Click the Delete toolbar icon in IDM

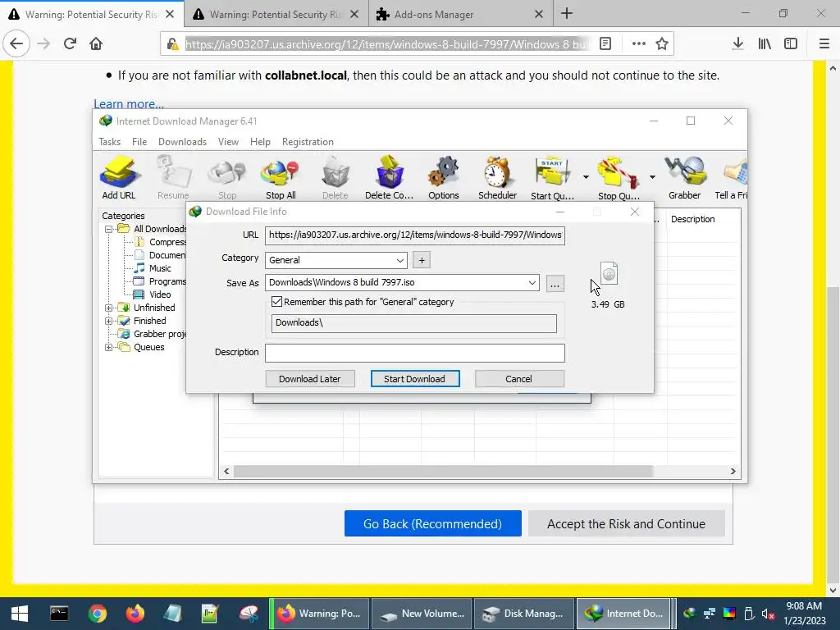pyautogui.click(x=336, y=178)
